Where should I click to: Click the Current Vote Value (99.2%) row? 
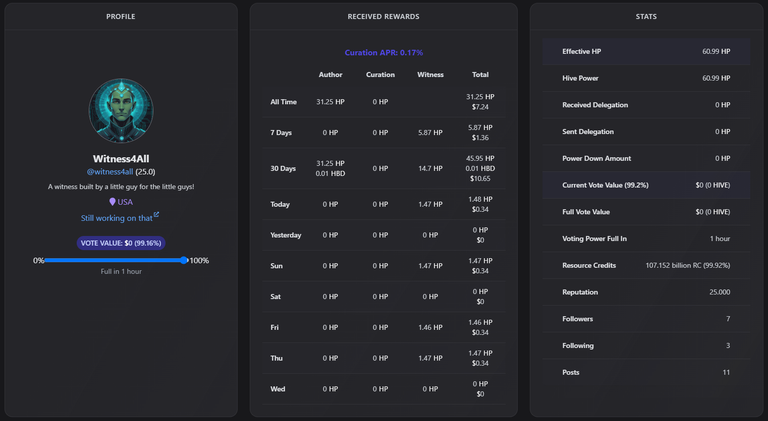(646, 185)
